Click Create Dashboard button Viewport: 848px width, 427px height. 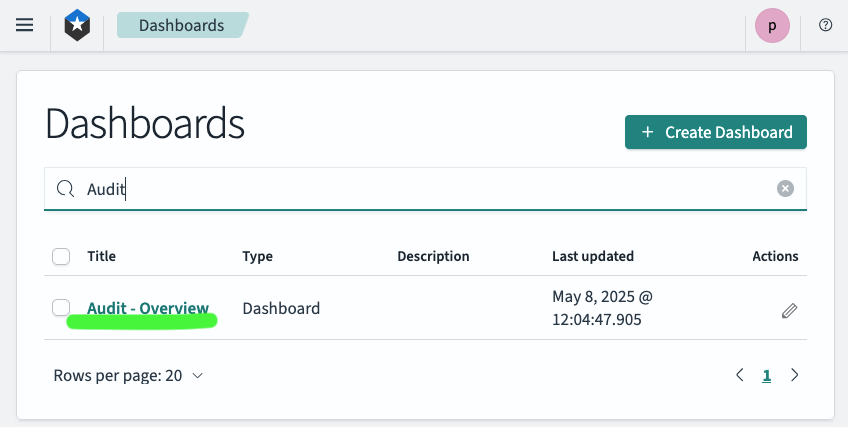tap(716, 132)
